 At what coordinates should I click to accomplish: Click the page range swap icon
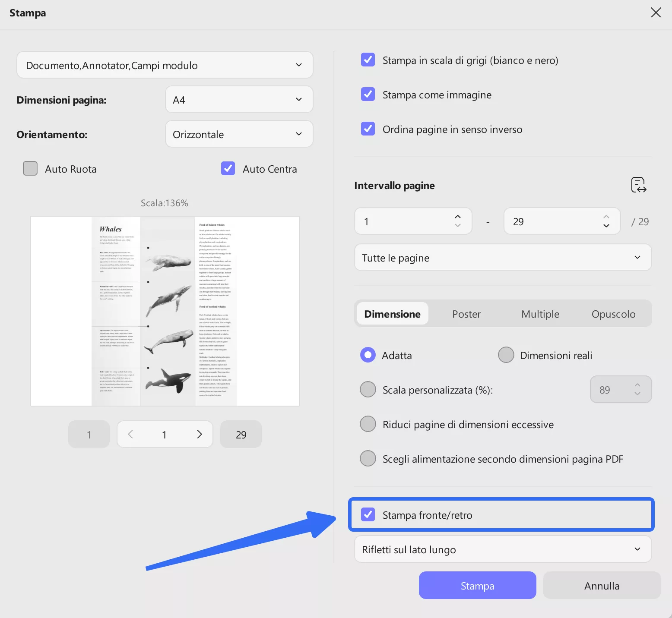638,185
